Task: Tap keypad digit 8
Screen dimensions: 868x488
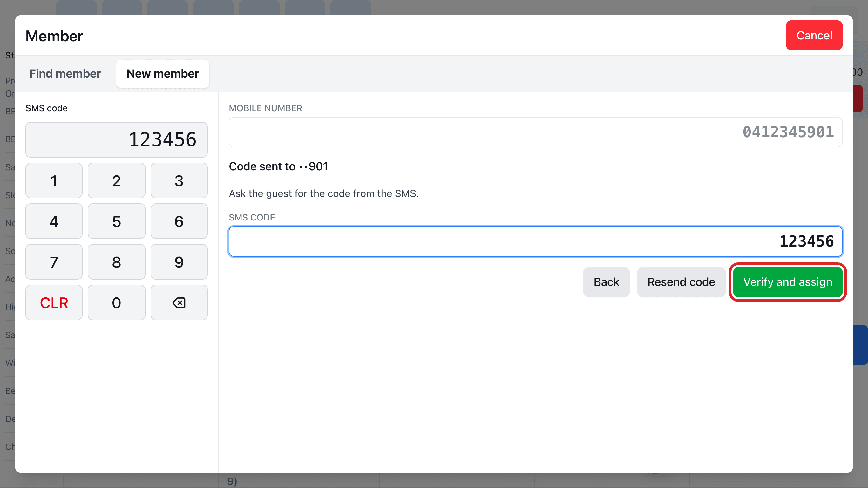Action: [116, 262]
